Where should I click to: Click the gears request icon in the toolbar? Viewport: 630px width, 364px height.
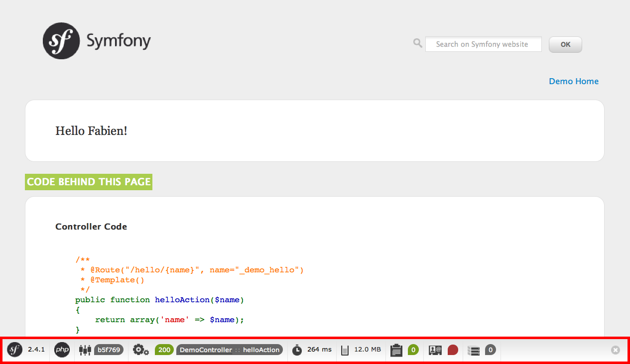click(141, 350)
